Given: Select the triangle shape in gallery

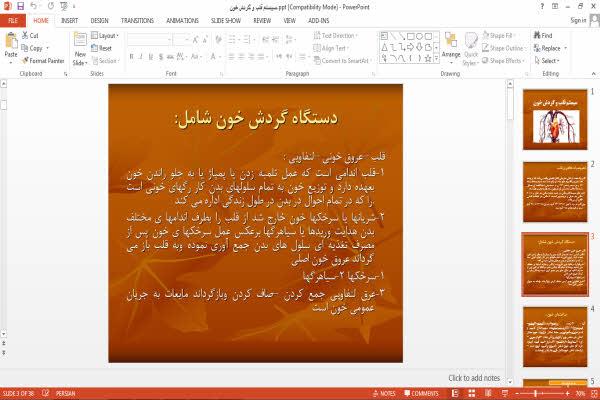Looking at the screenshot, I should 384,47.
